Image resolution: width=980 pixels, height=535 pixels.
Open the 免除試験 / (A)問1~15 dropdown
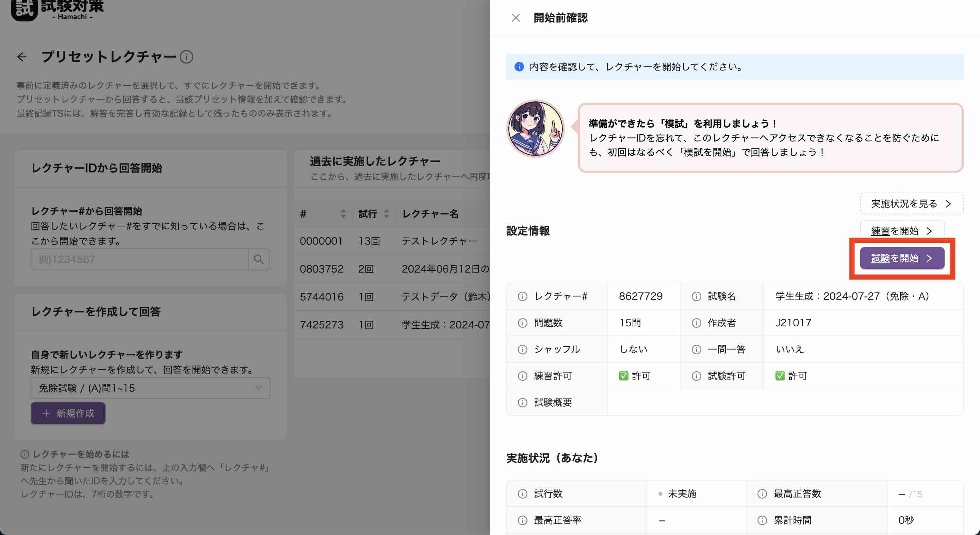pyautogui.click(x=150, y=388)
